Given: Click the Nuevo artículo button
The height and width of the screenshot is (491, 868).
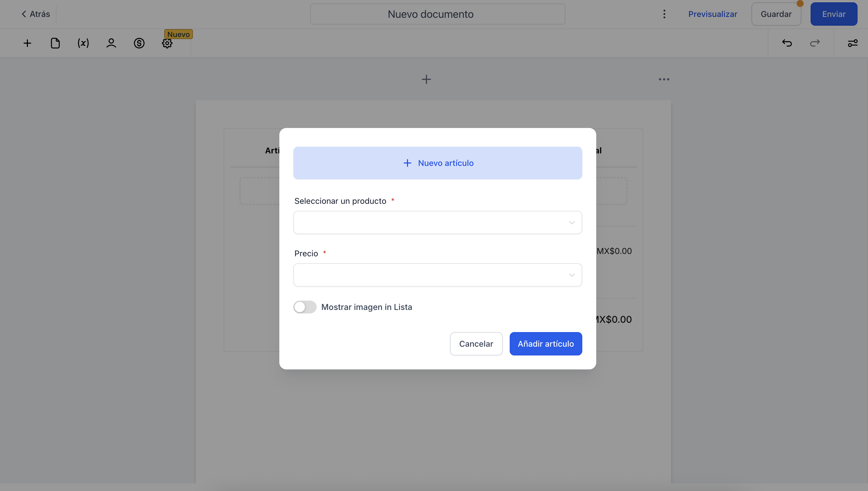Looking at the screenshot, I should tap(437, 163).
